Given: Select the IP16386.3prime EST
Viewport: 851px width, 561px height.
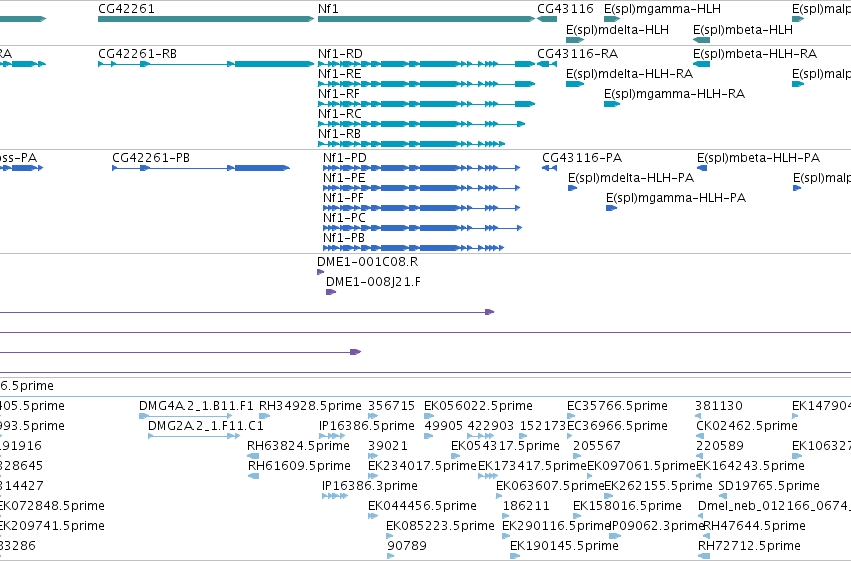Looking at the screenshot, I should coord(335,496).
